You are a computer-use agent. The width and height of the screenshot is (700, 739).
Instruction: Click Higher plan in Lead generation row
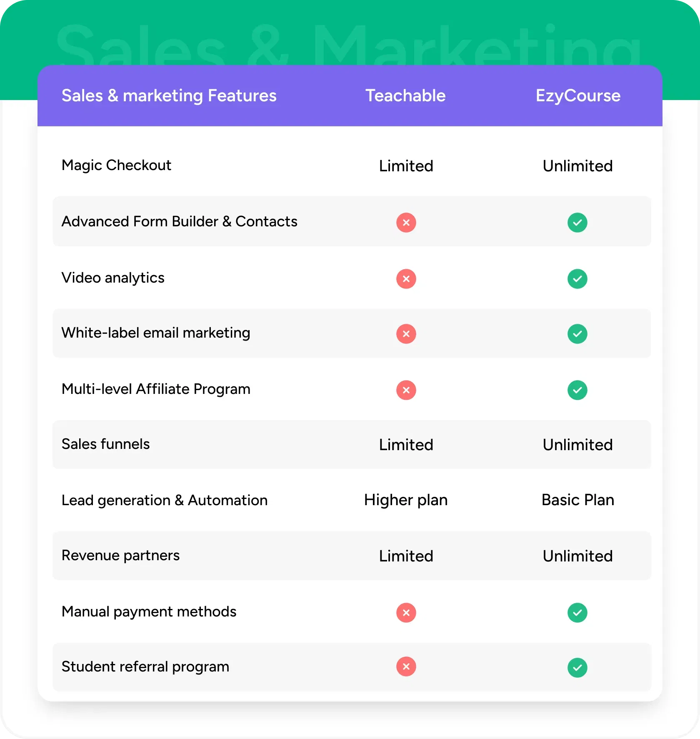(x=406, y=500)
